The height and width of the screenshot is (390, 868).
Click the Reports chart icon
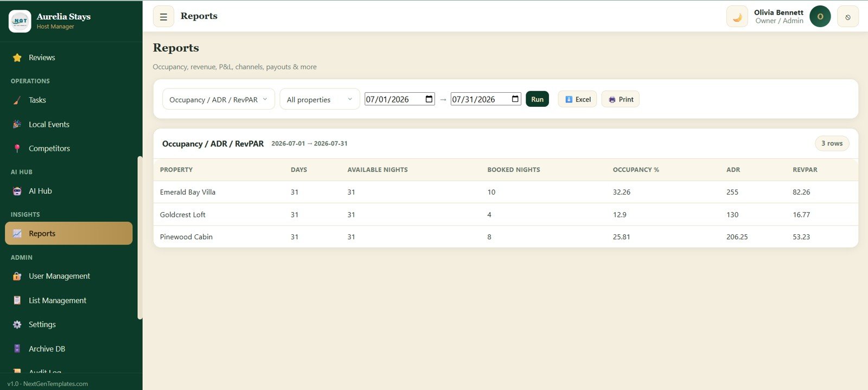[x=17, y=233]
